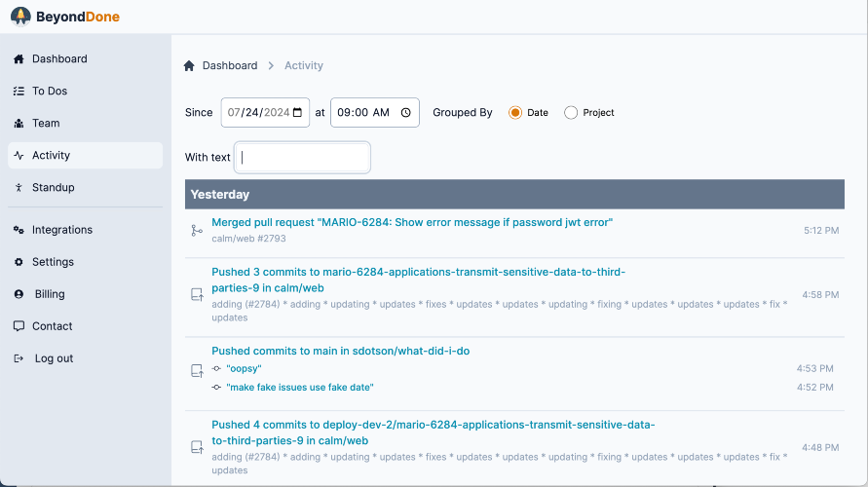Click the 'Yesterday' group header
Viewport: 868px width, 487px height.
click(514, 194)
